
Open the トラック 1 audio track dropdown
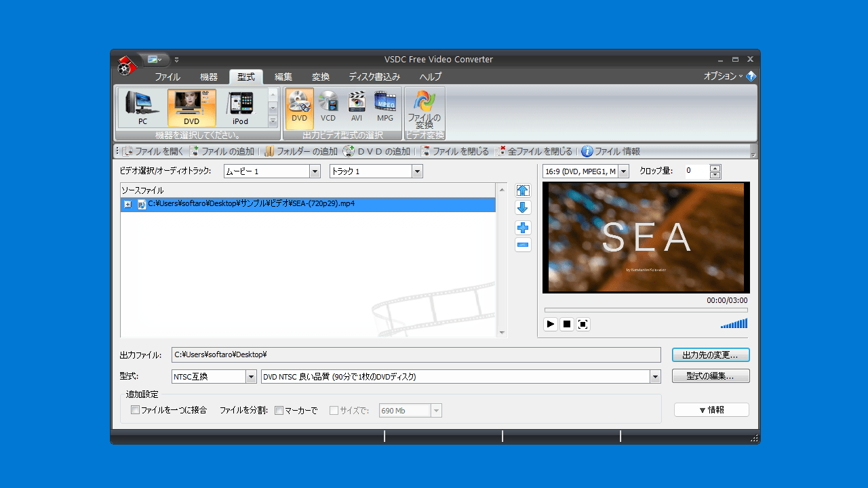point(418,171)
